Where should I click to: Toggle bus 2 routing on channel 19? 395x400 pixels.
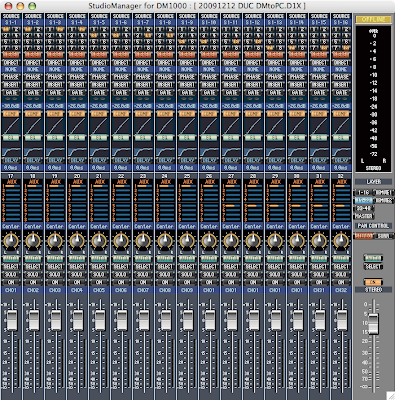tap(60, 29)
